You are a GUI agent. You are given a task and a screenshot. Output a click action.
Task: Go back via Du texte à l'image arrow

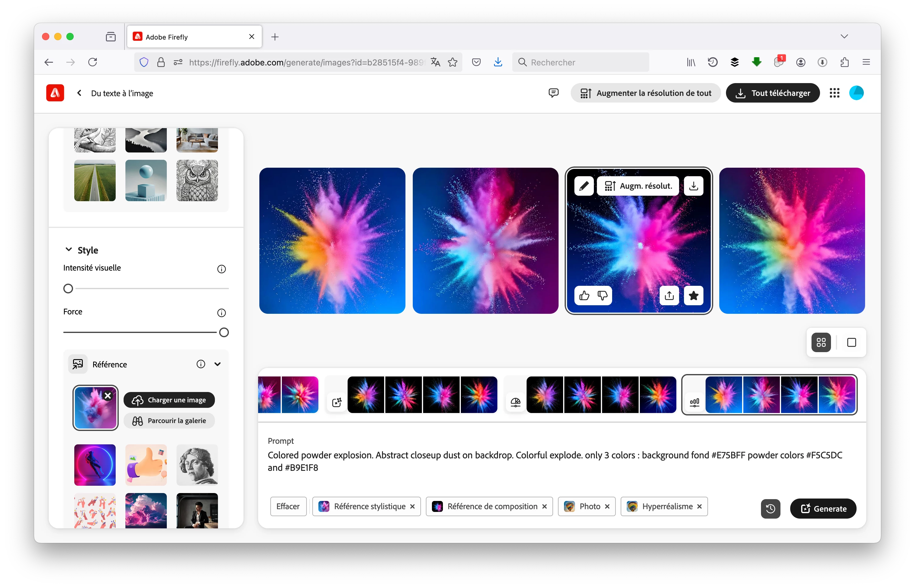[x=79, y=93]
